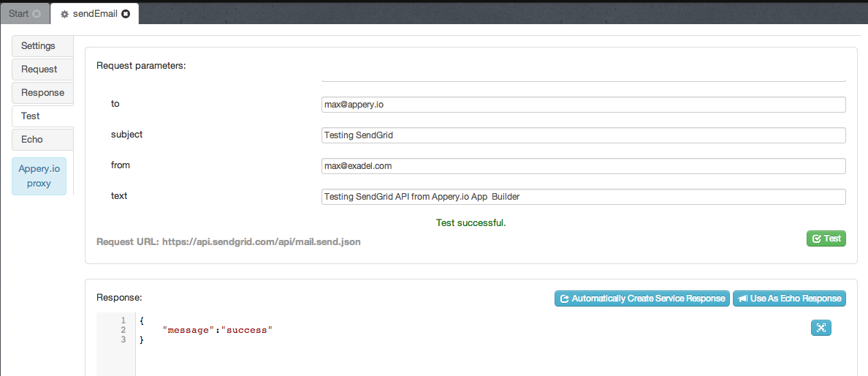Open the Response side tab

[42, 93]
